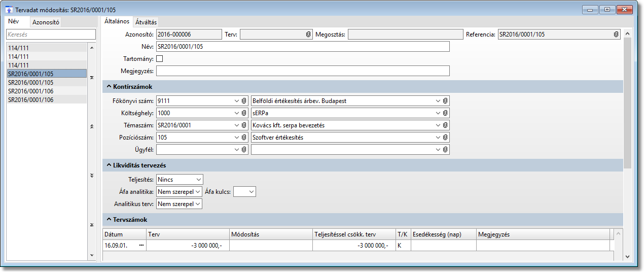Collapse the Tervszámok section
The image size is (644, 273).
click(x=108, y=220)
